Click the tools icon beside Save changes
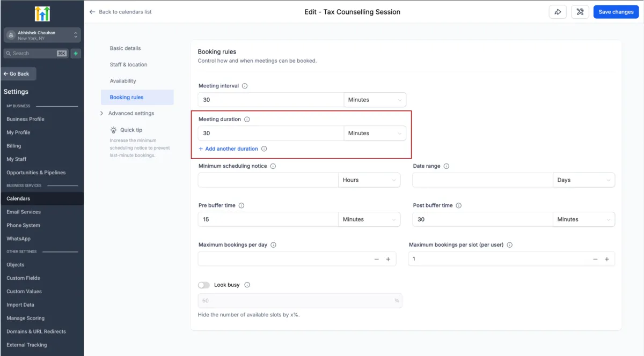 580,12
